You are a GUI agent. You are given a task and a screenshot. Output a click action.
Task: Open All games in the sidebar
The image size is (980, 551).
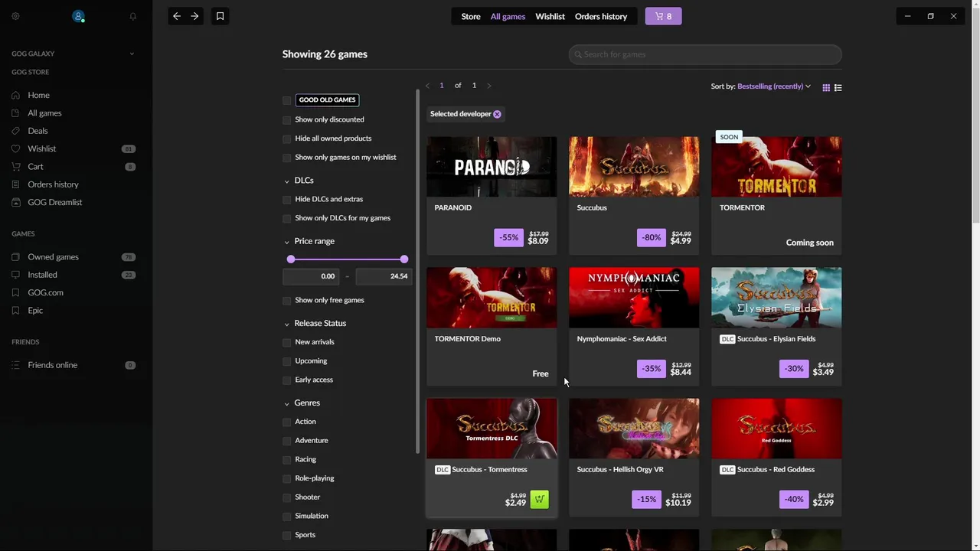[44, 112]
